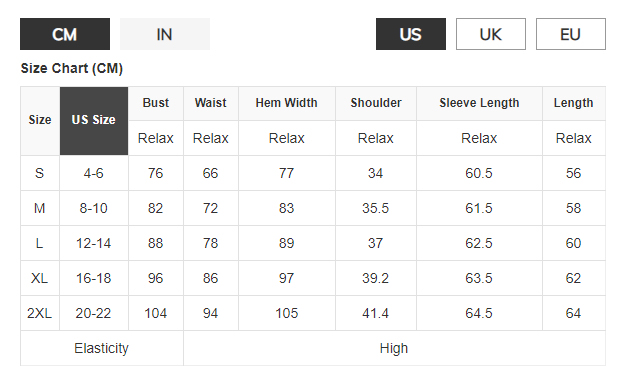Click the Bust column header
Image resolution: width=629 pixels, height=367 pixels.
(156, 103)
